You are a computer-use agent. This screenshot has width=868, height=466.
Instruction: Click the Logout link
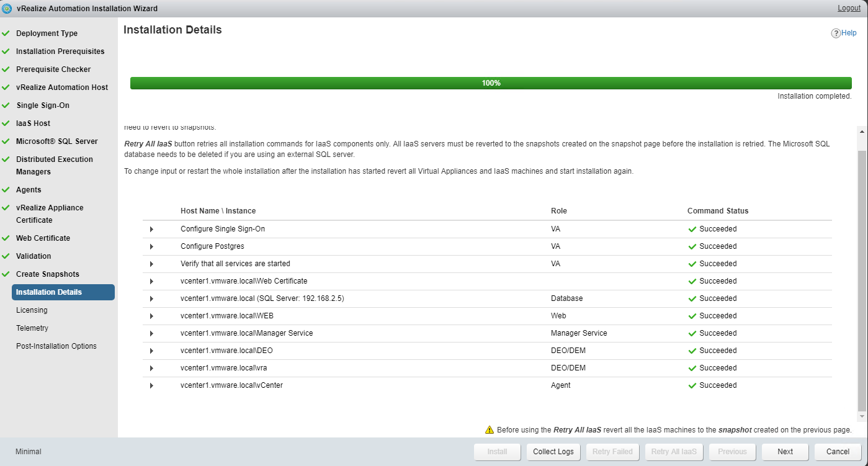(x=849, y=8)
